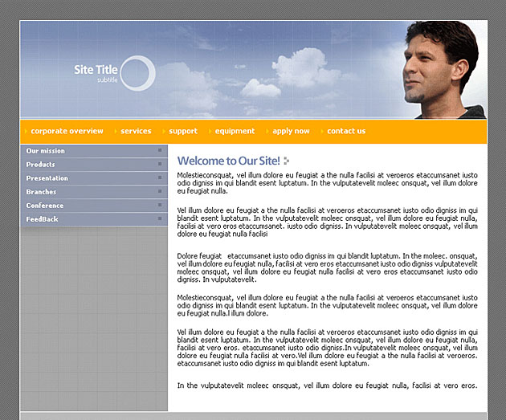Click the arrow marker before support

(x=164, y=131)
